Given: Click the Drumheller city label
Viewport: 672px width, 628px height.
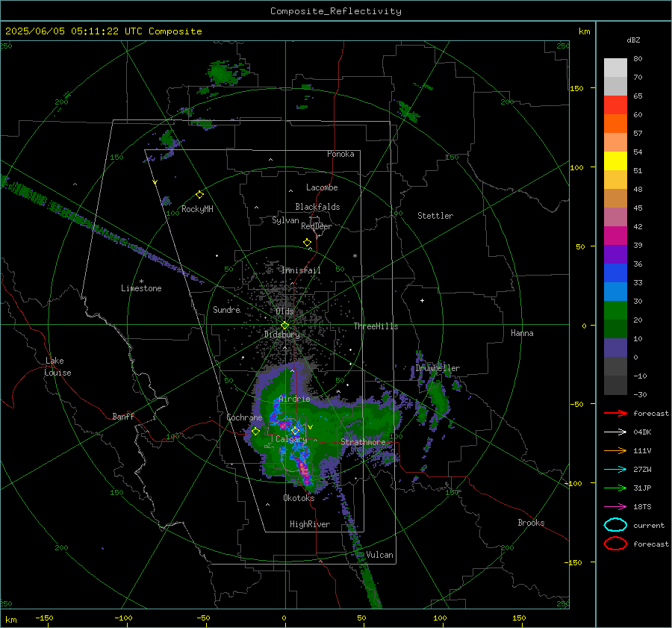Looking at the screenshot, I should point(438,368).
